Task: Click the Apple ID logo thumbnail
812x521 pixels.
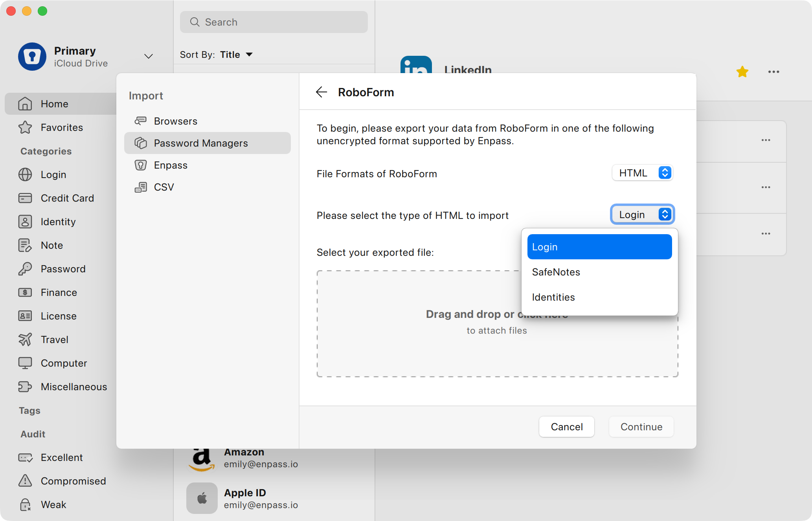Action: tap(202, 498)
